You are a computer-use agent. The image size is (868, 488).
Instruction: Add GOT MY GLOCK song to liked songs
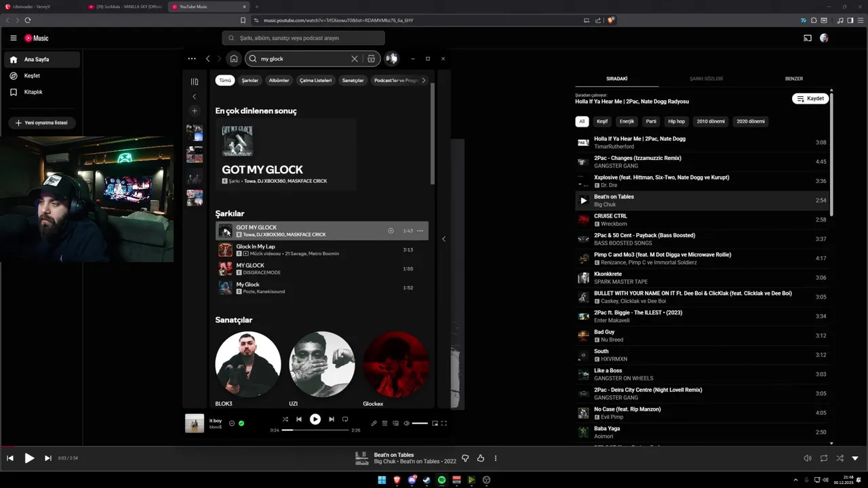click(391, 231)
